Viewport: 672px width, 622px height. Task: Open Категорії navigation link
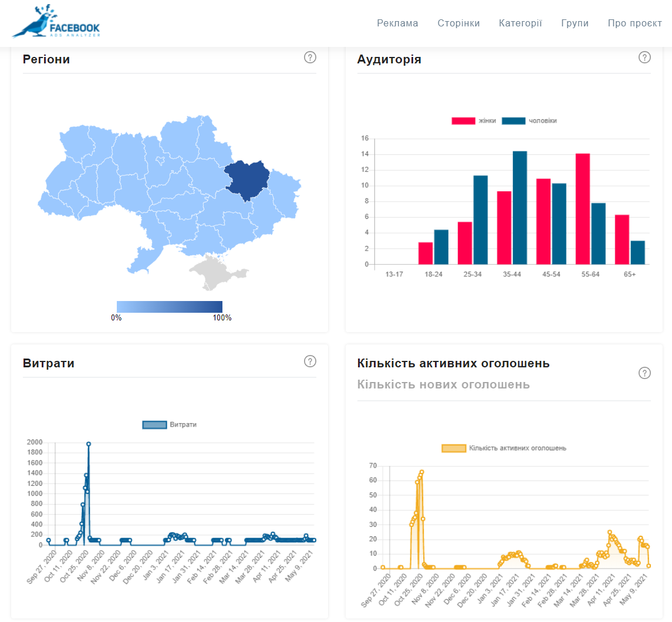point(520,23)
